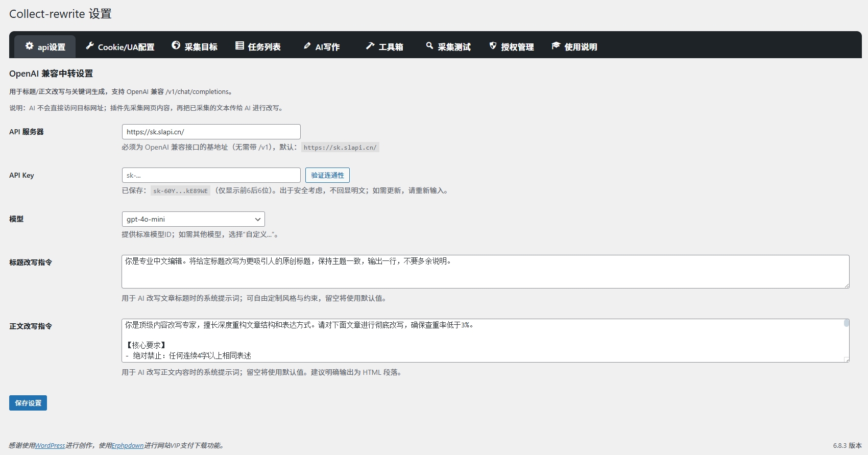Image resolution: width=868 pixels, height=455 pixels.
Task: Open the Erphpdown footer link
Action: click(x=128, y=445)
